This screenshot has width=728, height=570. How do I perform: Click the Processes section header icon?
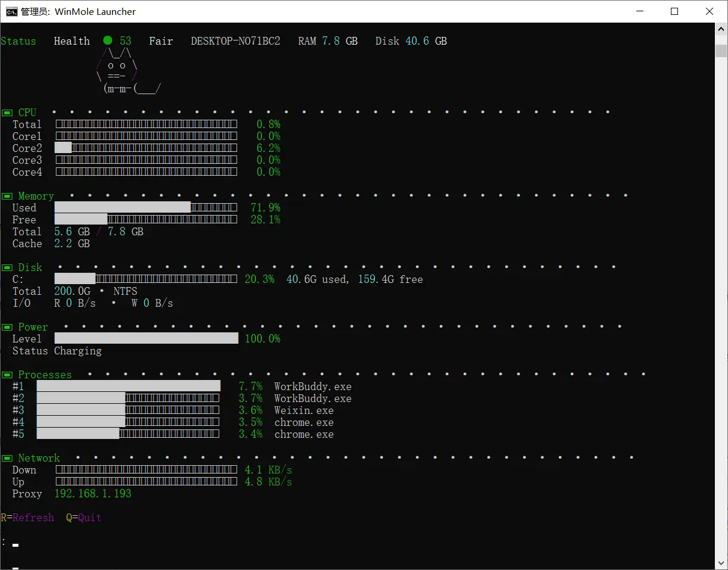pos(7,375)
